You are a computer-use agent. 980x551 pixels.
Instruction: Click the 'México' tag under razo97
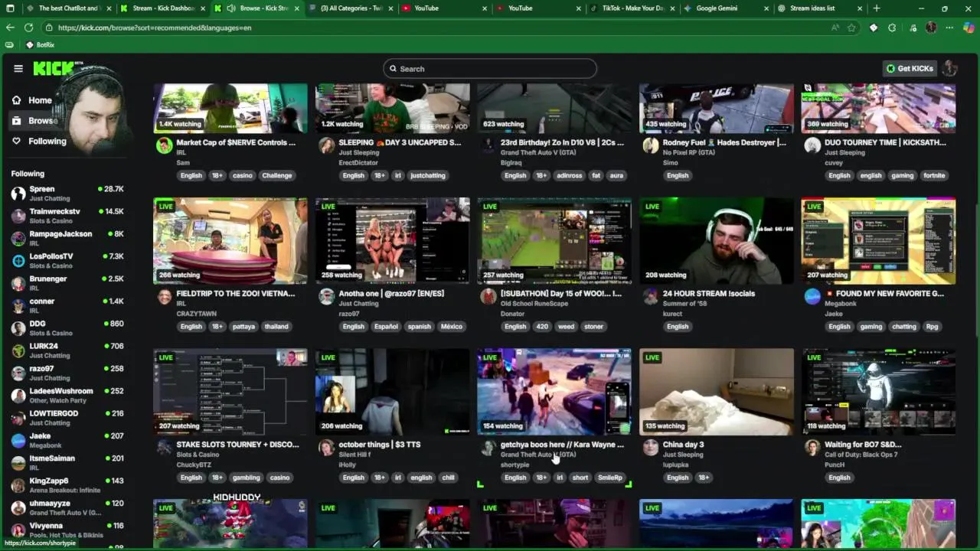[452, 327]
